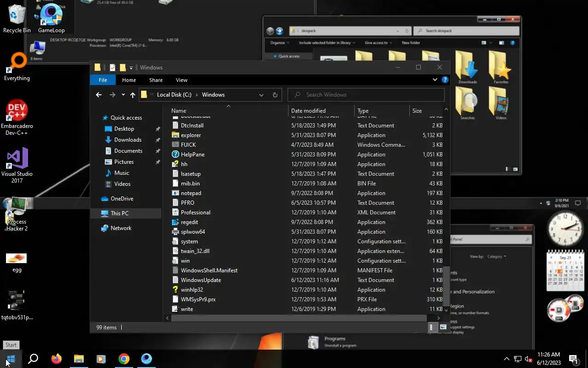Open Explorer Help blue question icon

coord(445,80)
